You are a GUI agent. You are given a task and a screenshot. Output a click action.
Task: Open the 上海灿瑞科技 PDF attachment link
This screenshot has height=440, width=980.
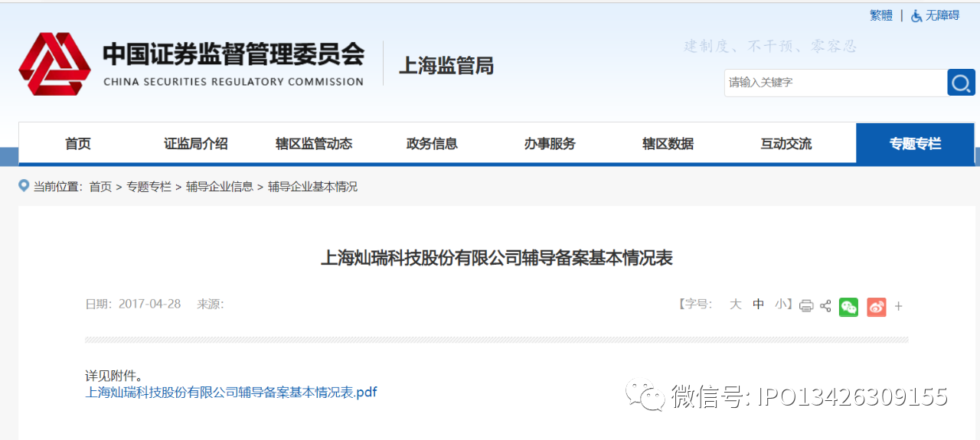click(231, 393)
